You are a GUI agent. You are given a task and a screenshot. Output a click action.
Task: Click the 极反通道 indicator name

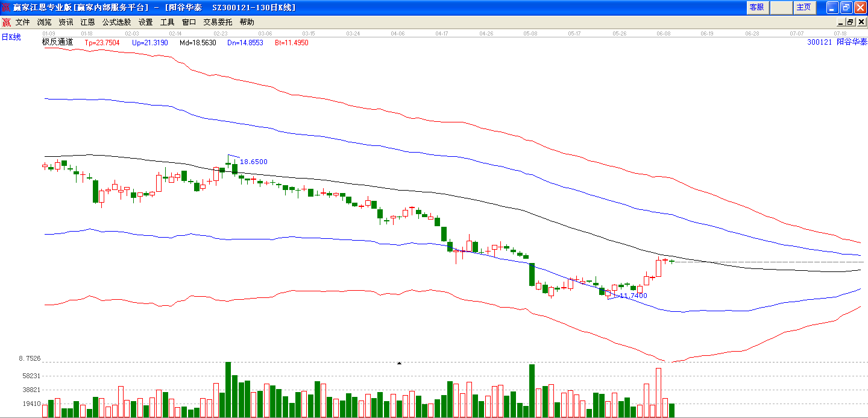tap(57, 42)
